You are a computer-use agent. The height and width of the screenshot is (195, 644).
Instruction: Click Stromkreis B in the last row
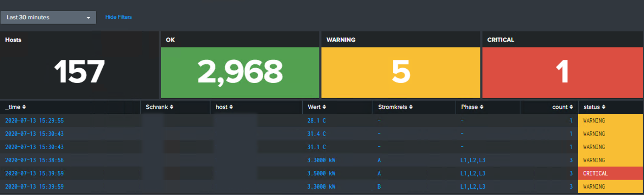(x=379, y=187)
